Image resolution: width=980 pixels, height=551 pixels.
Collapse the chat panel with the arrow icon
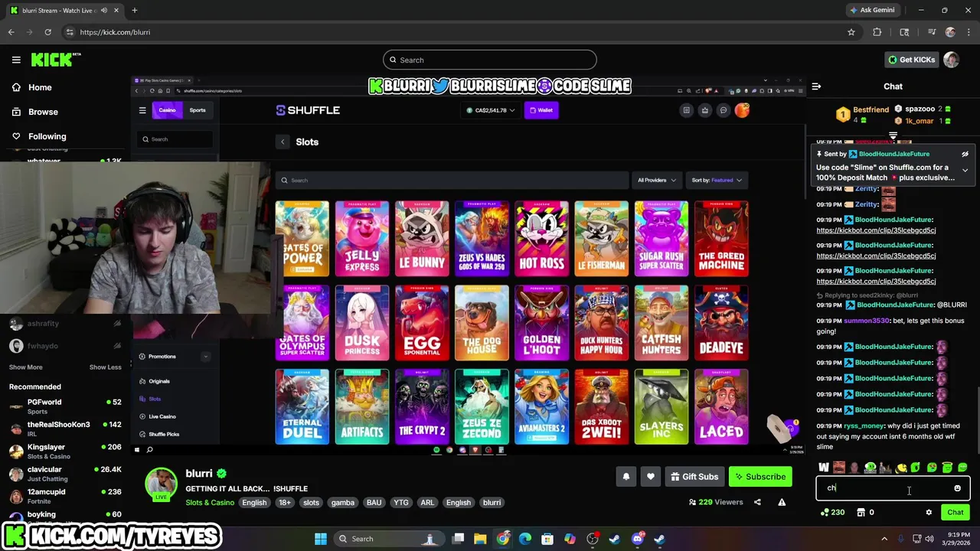816,86
